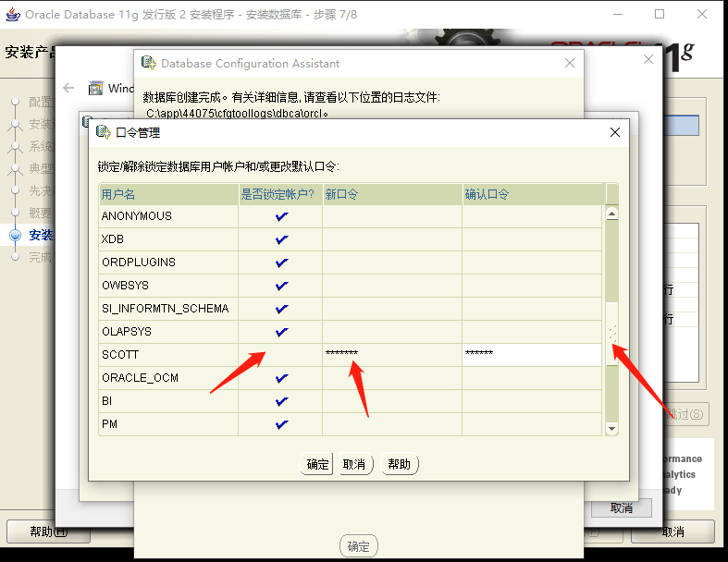
Task: Click the 用户名 column header
Action: tap(168, 194)
